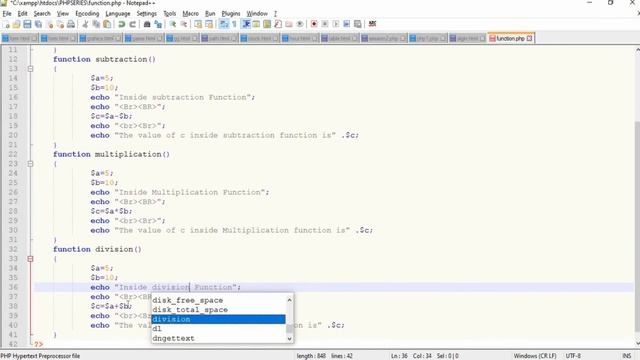Collapse the division function fold marker
The height and width of the screenshot is (360, 640).
click(30, 259)
